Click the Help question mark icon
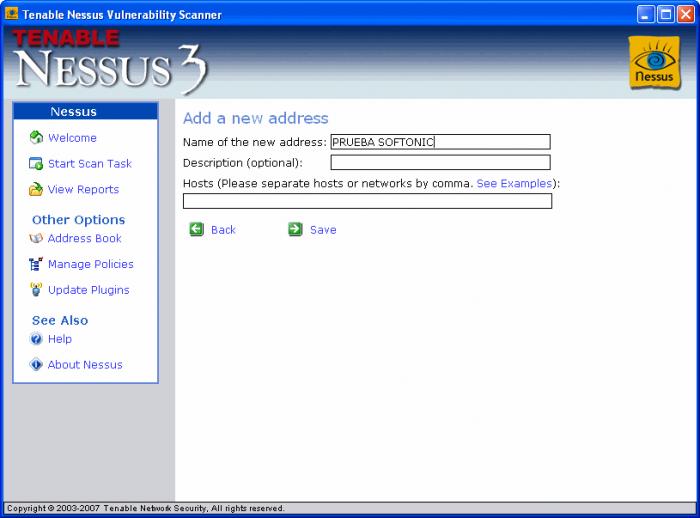This screenshot has width=700, height=518. [x=36, y=338]
